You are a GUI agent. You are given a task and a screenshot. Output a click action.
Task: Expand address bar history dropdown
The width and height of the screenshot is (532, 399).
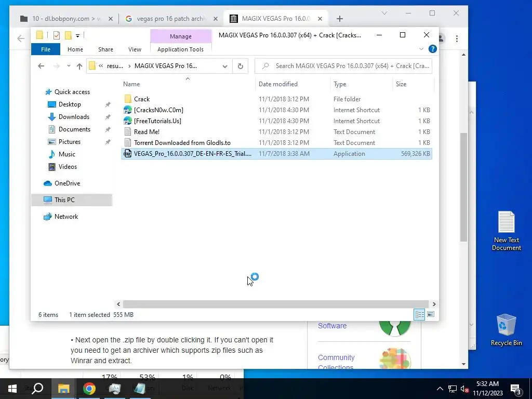click(224, 66)
